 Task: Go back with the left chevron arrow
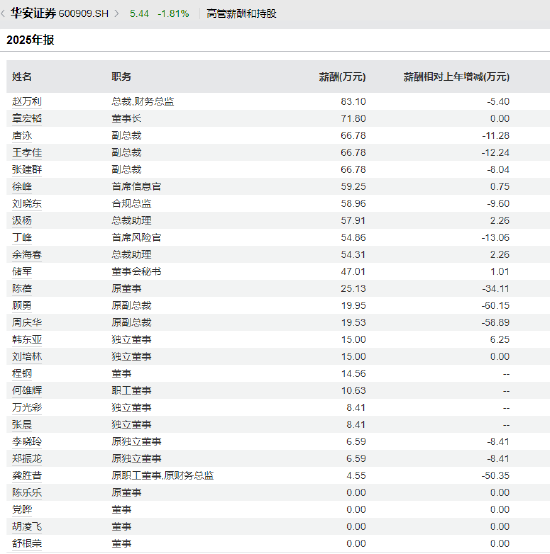pos(3,14)
